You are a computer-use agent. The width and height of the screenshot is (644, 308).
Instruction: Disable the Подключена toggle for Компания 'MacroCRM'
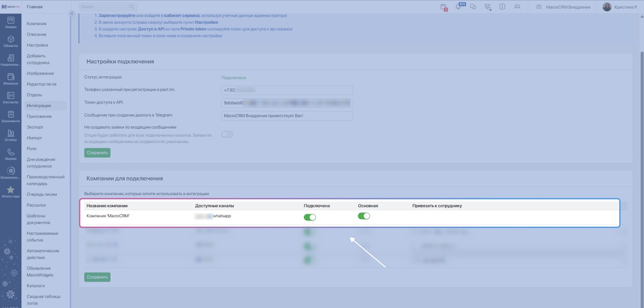pos(310,217)
